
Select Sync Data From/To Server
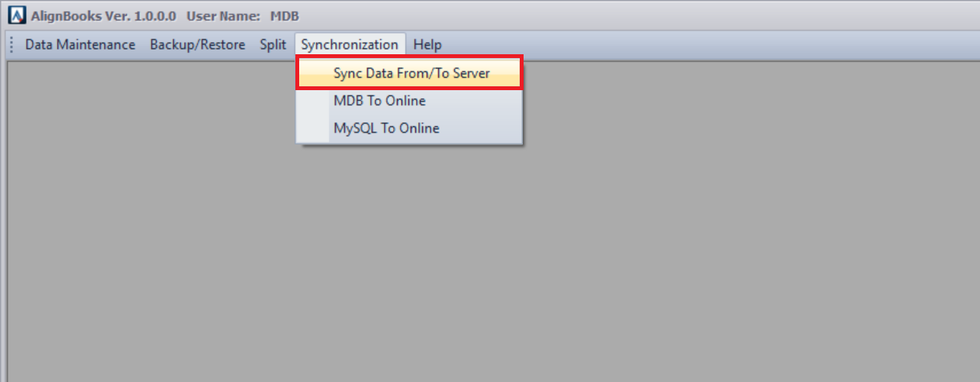(409, 73)
